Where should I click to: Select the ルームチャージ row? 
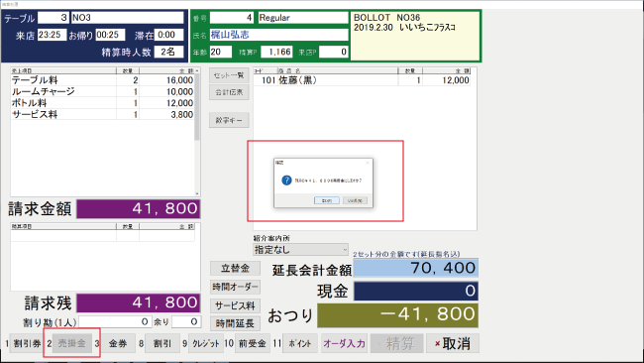tap(102, 91)
